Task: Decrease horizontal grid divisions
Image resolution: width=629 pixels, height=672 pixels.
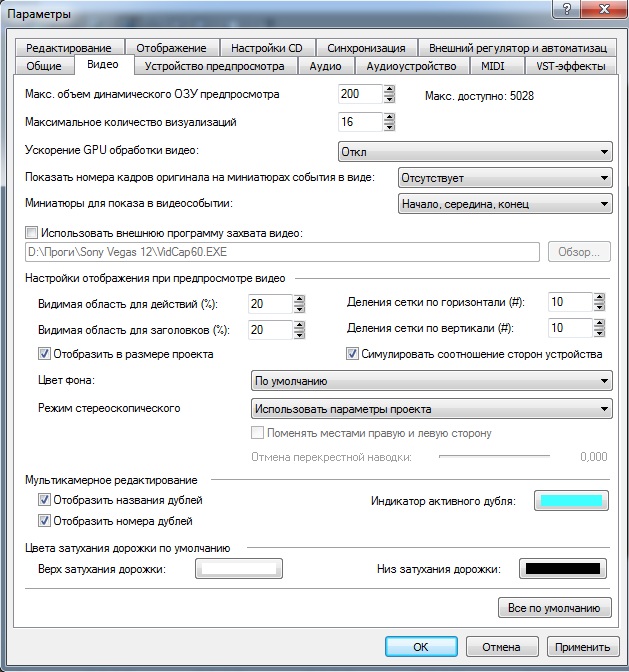Action: coord(599,307)
